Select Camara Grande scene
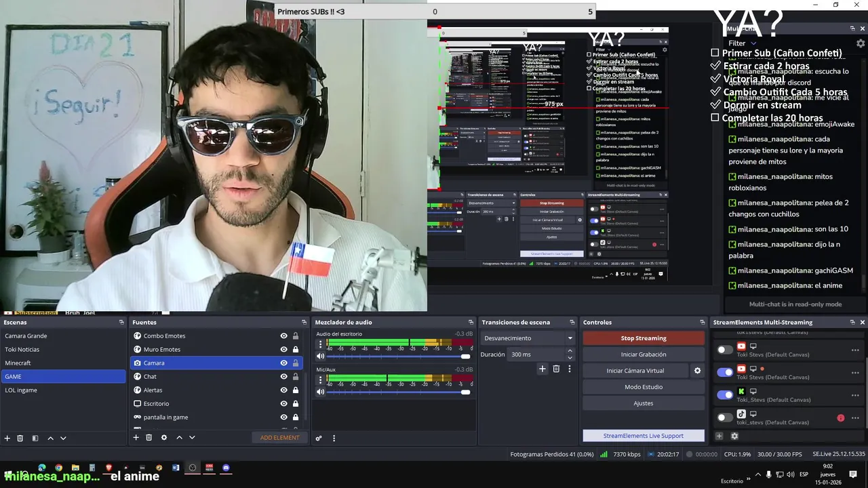The image size is (868, 488). (62, 335)
